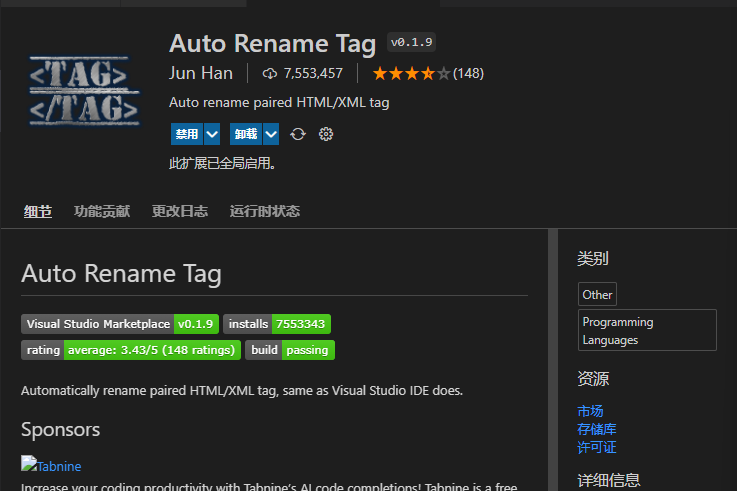The width and height of the screenshot is (737, 491).
Task: Click the sync/auto-update circular arrows icon
Action: [x=298, y=134]
